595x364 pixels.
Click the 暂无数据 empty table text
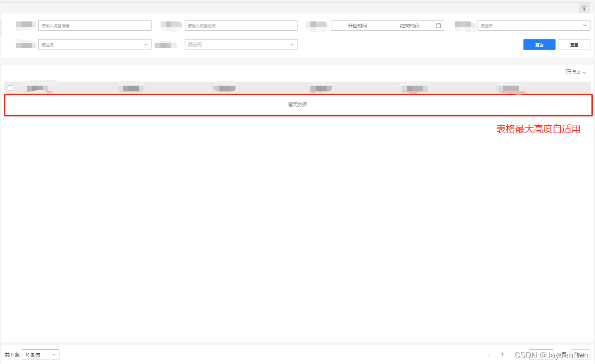297,104
